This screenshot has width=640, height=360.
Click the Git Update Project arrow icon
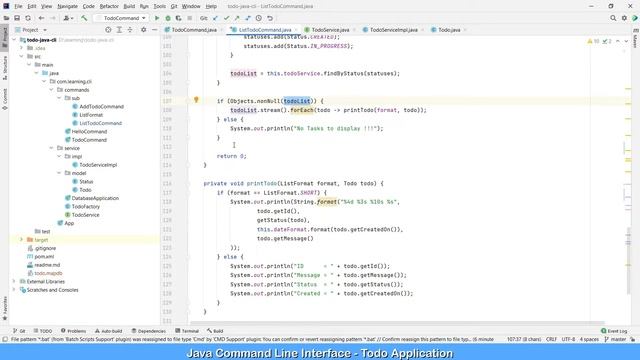[x=216, y=18]
